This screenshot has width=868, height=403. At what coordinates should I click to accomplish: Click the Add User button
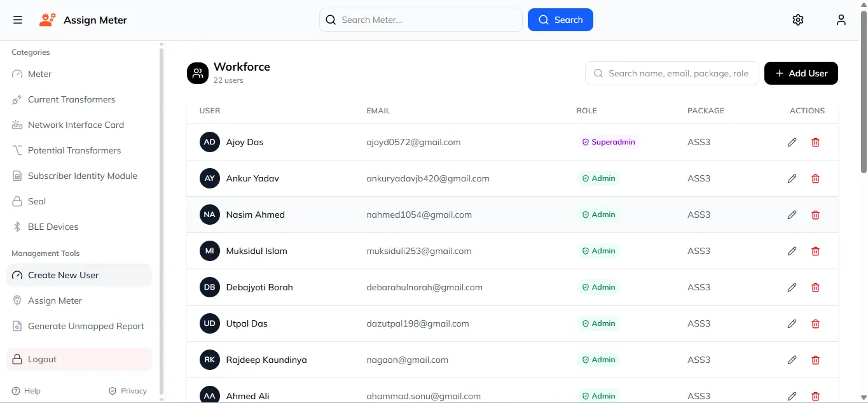[801, 73]
